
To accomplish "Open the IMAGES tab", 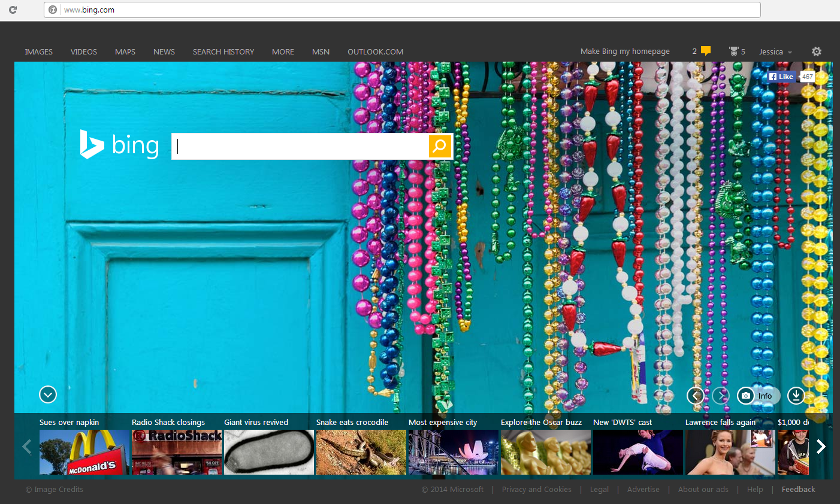I will click(x=39, y=52).
